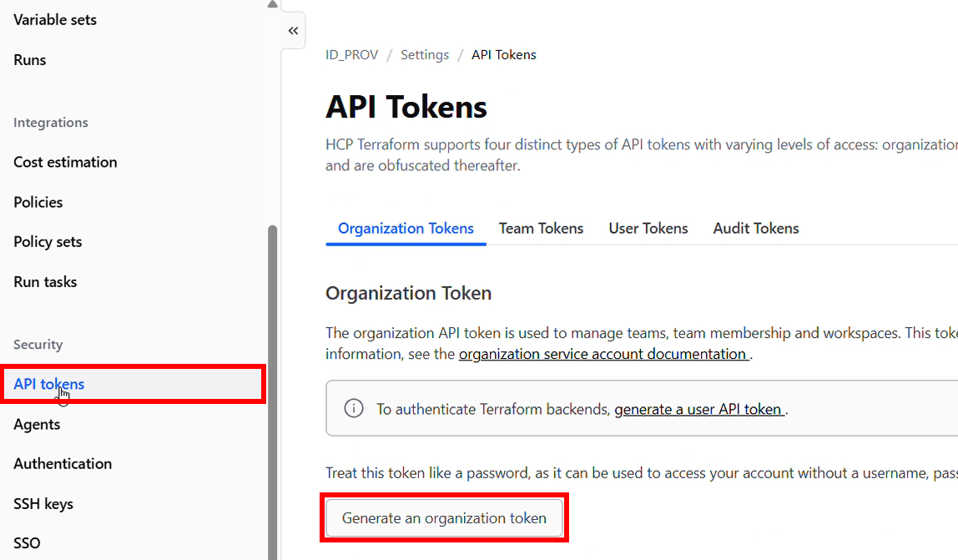Image resolution: width=958 pixels, height=560 pixels.
Task: Click the ID_PROV breadcrumb
Action: coord(352,54)
